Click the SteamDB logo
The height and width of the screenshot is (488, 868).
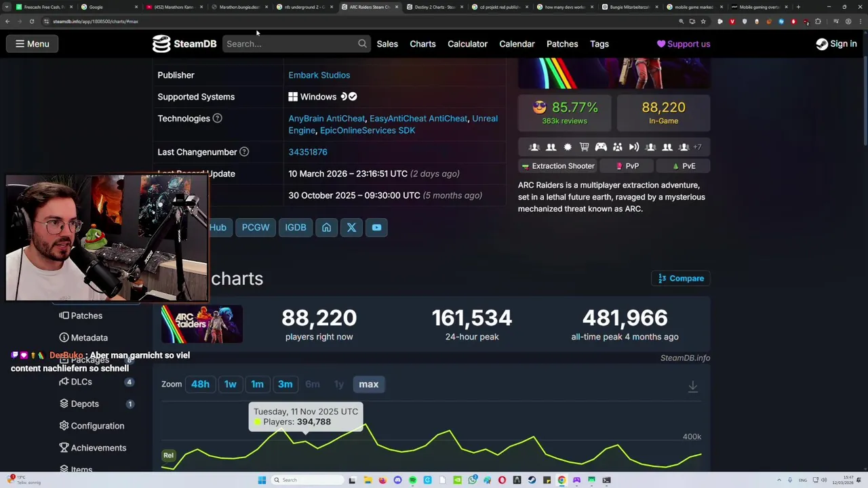pyautogui.click(x=184, y=44)
